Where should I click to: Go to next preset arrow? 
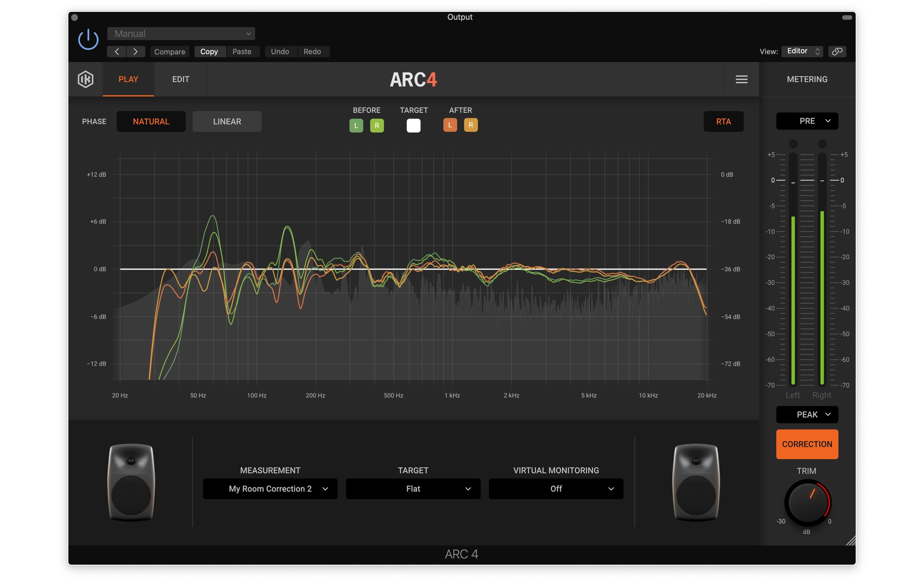(136, 52)
